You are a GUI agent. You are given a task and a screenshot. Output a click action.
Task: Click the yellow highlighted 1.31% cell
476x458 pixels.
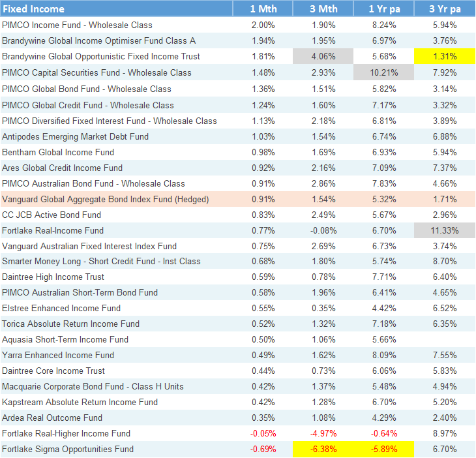click(445, 56)
